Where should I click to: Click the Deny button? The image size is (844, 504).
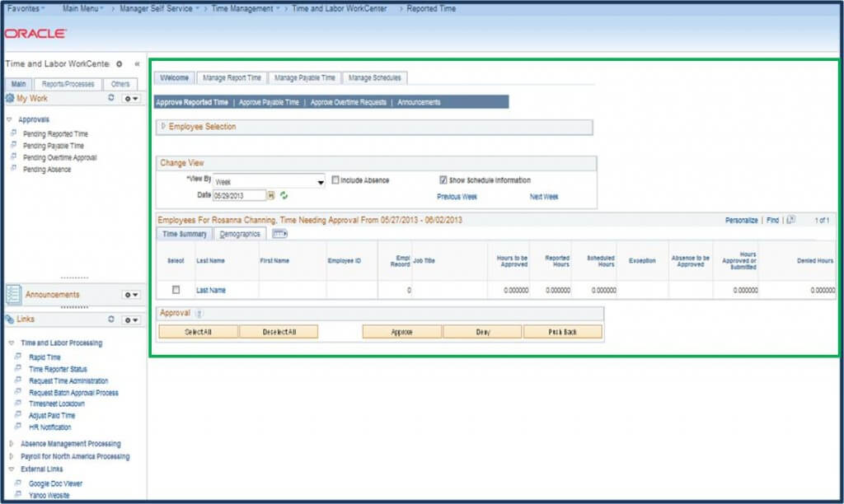coord(483,332)
